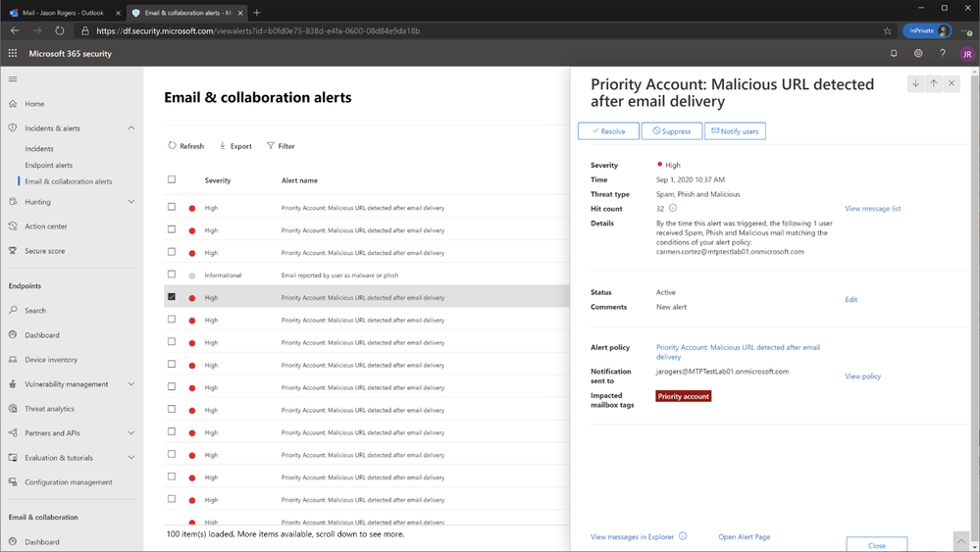Click the help question mark icon

click(x=943, y=54)
